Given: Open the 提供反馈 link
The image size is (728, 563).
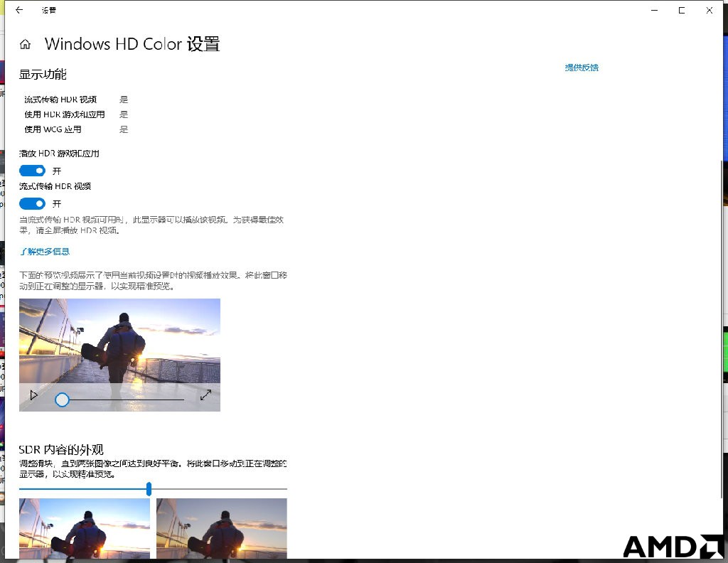Looking at the screenshot, I should 582,68.
